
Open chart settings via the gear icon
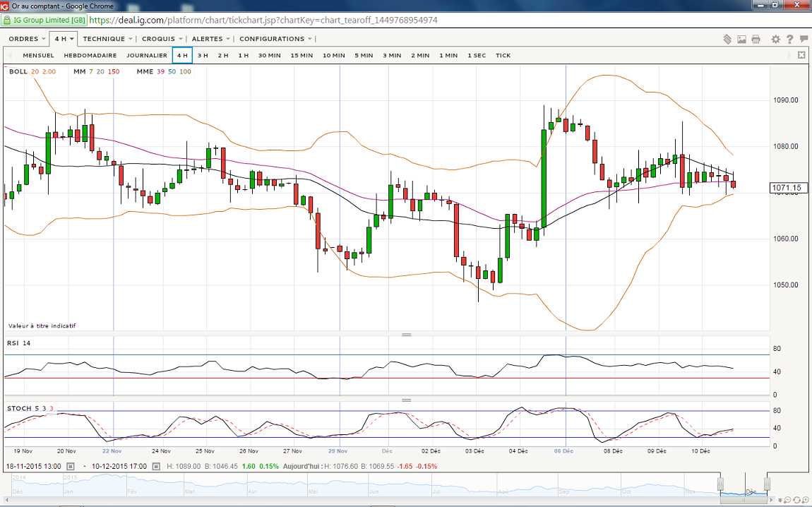[775, 39]
